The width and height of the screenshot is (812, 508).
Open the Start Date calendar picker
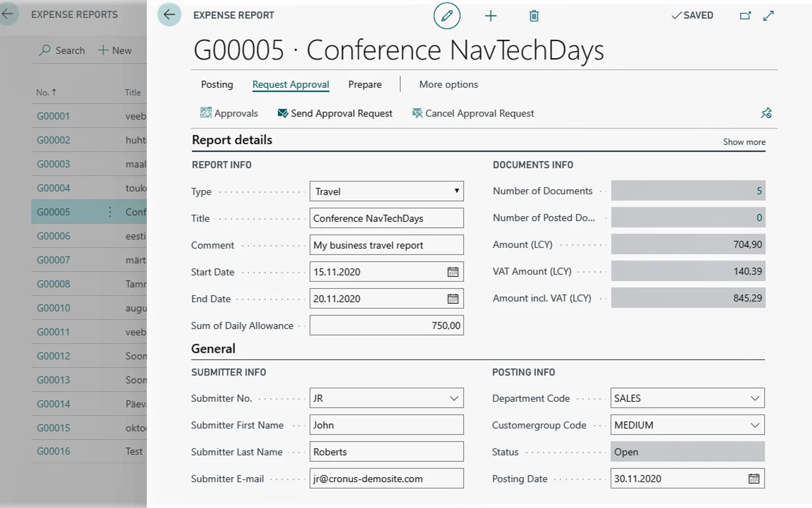point(453,272)
